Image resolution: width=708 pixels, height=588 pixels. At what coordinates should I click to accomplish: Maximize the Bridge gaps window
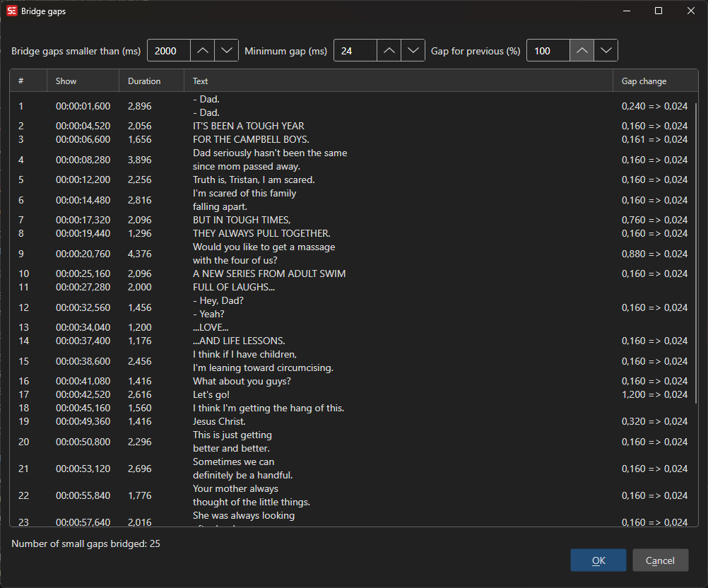[659, 11]
